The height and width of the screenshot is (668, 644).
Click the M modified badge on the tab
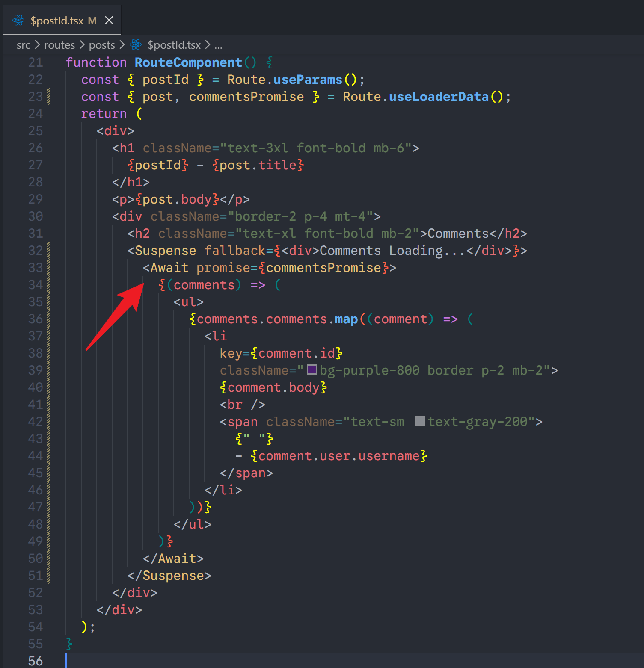pyautogui.click(x=92, y=21)
